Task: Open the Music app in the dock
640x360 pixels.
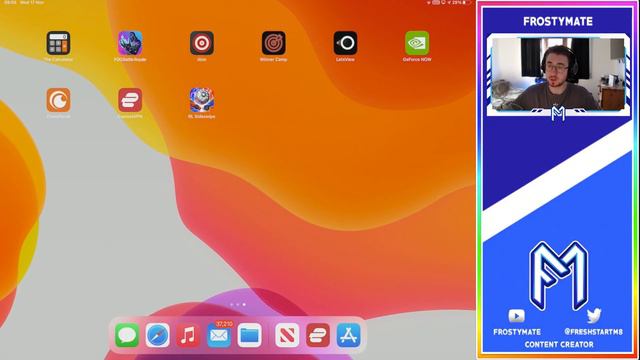Action: tap(188, 336)
